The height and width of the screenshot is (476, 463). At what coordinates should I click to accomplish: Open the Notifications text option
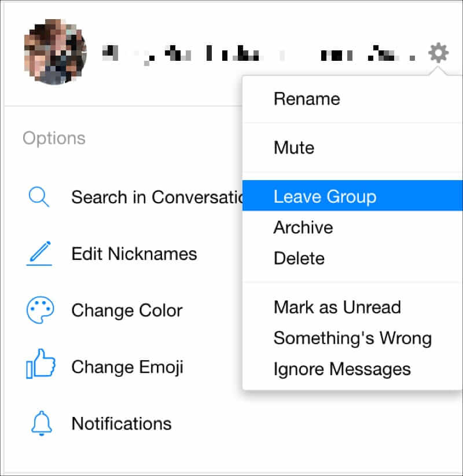point(122,423)
